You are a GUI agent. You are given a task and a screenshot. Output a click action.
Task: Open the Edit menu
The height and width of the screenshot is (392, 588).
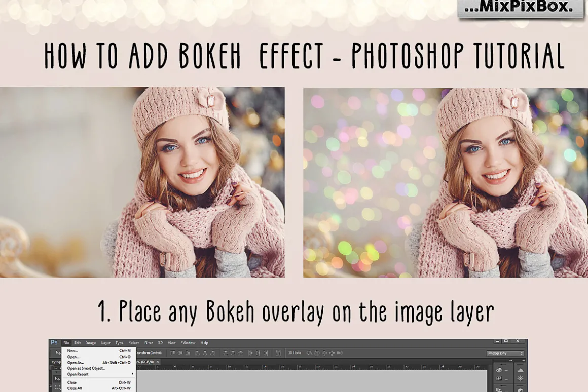(x=77, y=343)
